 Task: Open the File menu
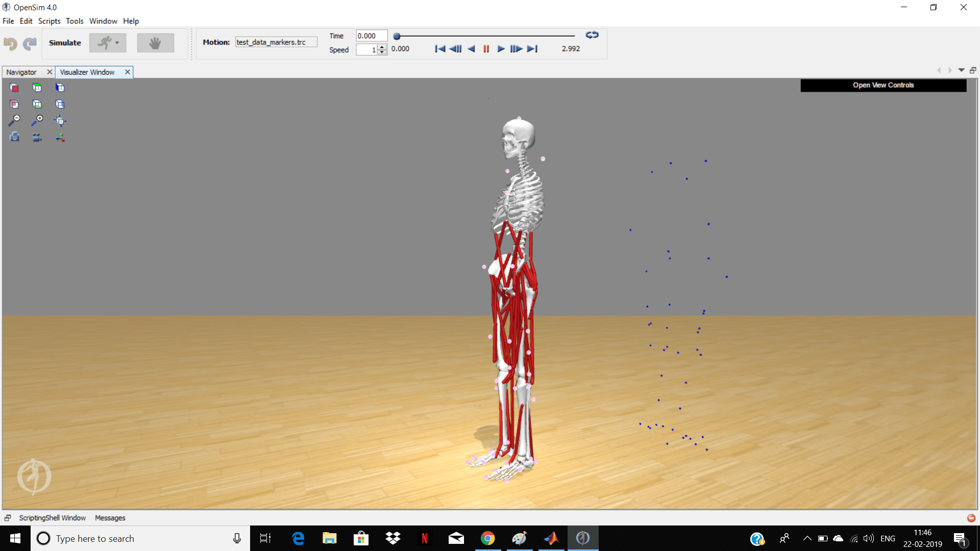[x=8, y=21]
